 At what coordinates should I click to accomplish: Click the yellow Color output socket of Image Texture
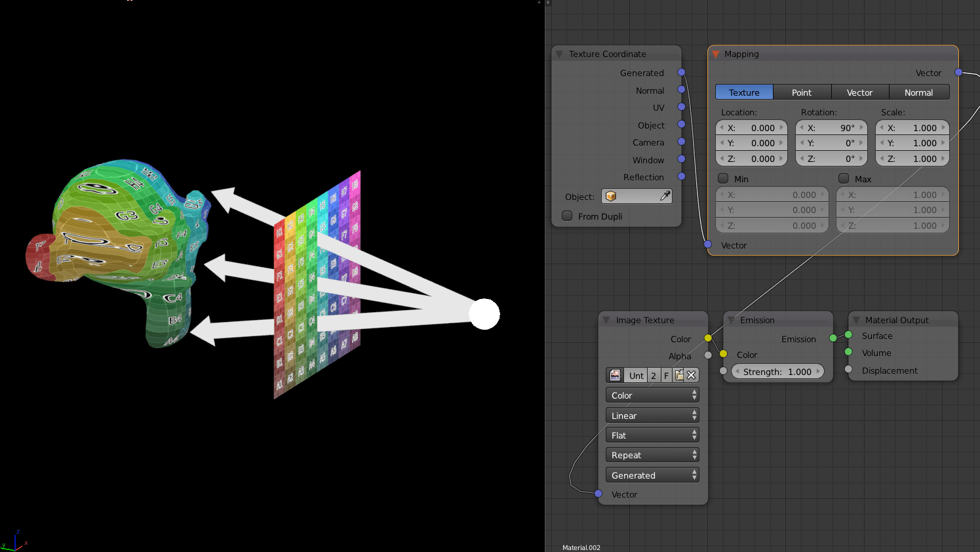click(707, 339)
